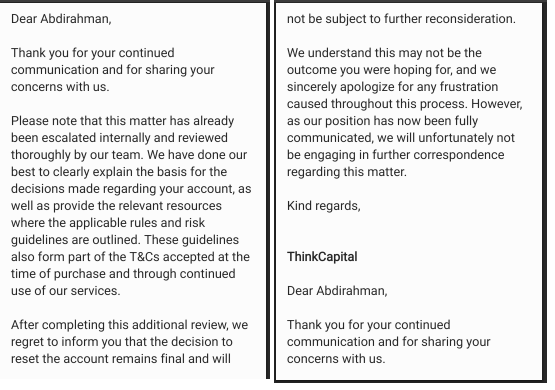Click 'decisions made regarding your account' line

(x=131, y=189)
